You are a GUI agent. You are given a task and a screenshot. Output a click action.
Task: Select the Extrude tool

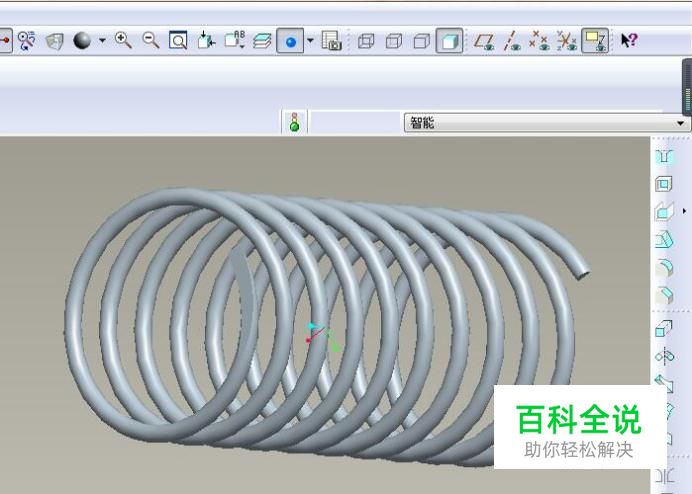tap(664, 328)
